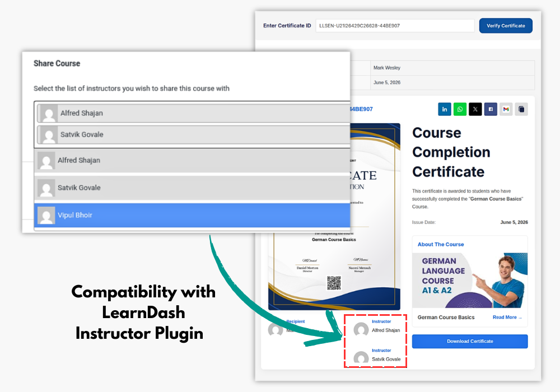Click Alfred Shajan instructor avatar on certificate page
Screen dimensions: 560x392
pos(361,329)
